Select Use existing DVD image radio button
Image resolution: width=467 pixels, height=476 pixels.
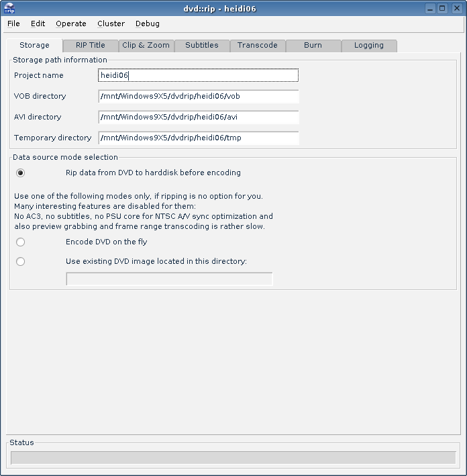point(20,261)
